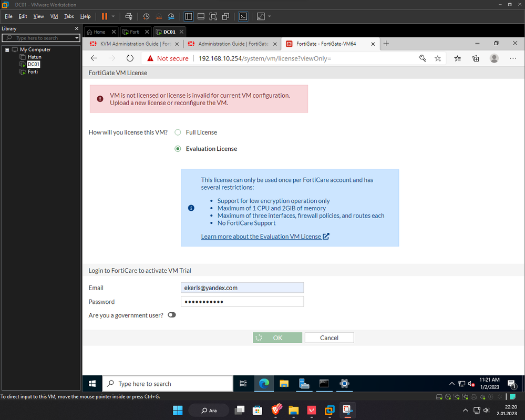Viewport: 525px width, 420px height.
Task: Add this page to browser favorites
Action: point(438,58)
